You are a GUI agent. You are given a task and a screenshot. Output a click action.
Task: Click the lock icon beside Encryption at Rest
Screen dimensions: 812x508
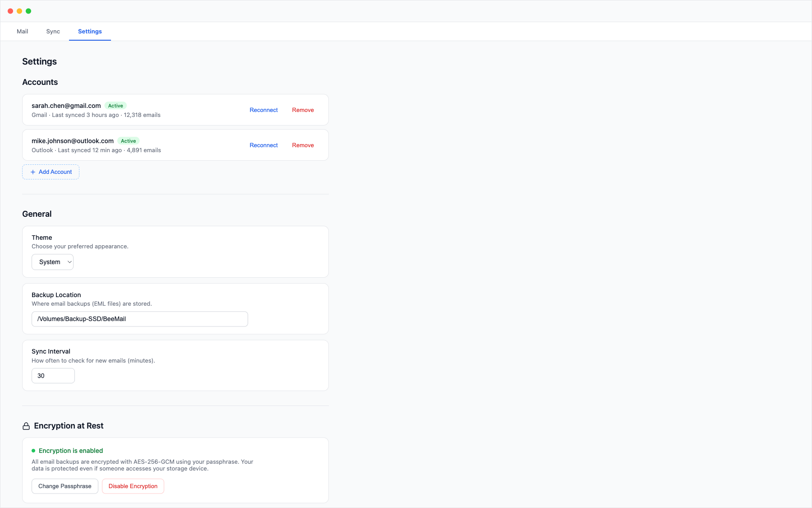26,425
